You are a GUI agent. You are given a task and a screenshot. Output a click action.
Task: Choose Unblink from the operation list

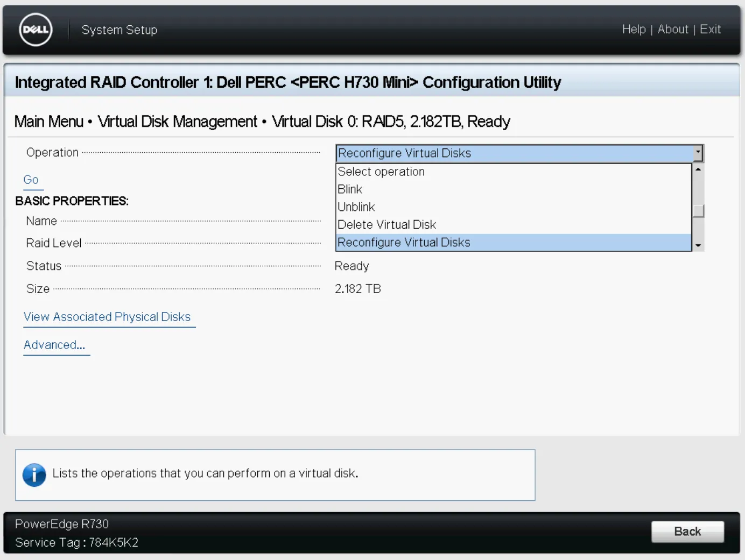[514, 207]
